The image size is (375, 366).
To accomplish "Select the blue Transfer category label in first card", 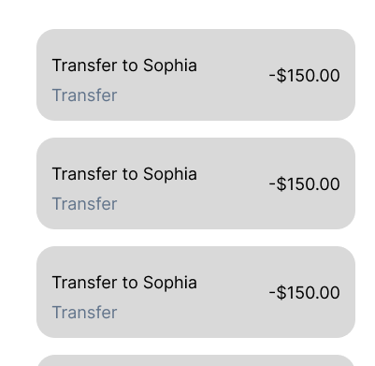I will tap(85, 95).
